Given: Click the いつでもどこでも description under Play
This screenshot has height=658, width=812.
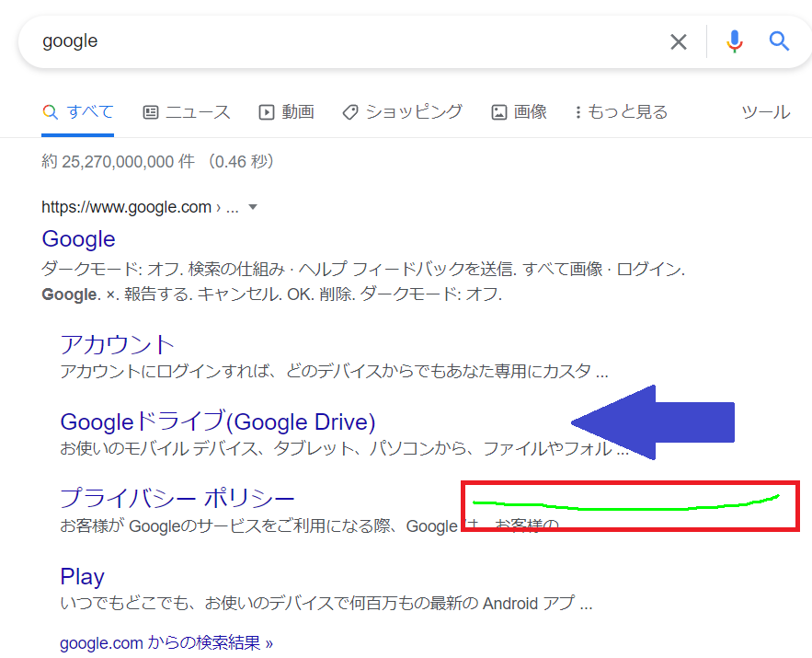Looking at the screenshot, I should (x=326, y=603).
